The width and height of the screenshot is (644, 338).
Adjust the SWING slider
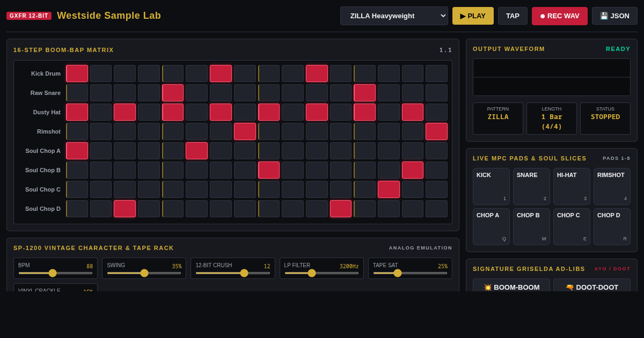tap(144, 273)
